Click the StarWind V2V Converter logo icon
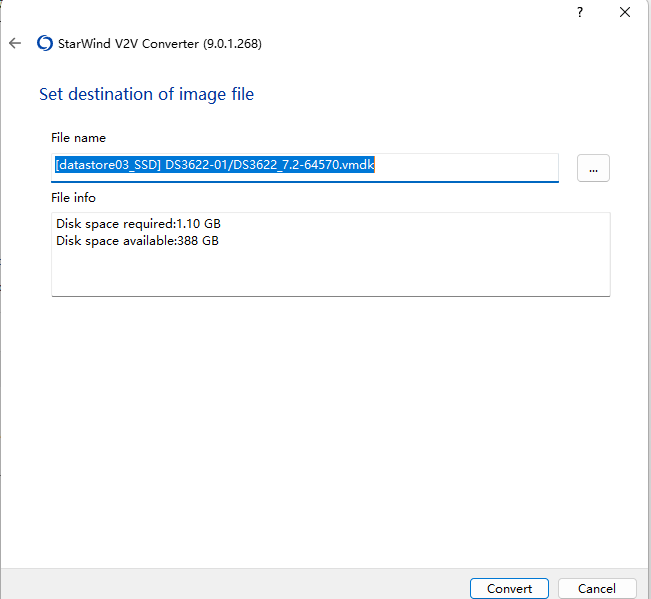Image resolution: width=651 pixels, height=599 pixels. [x=45, y=43]
